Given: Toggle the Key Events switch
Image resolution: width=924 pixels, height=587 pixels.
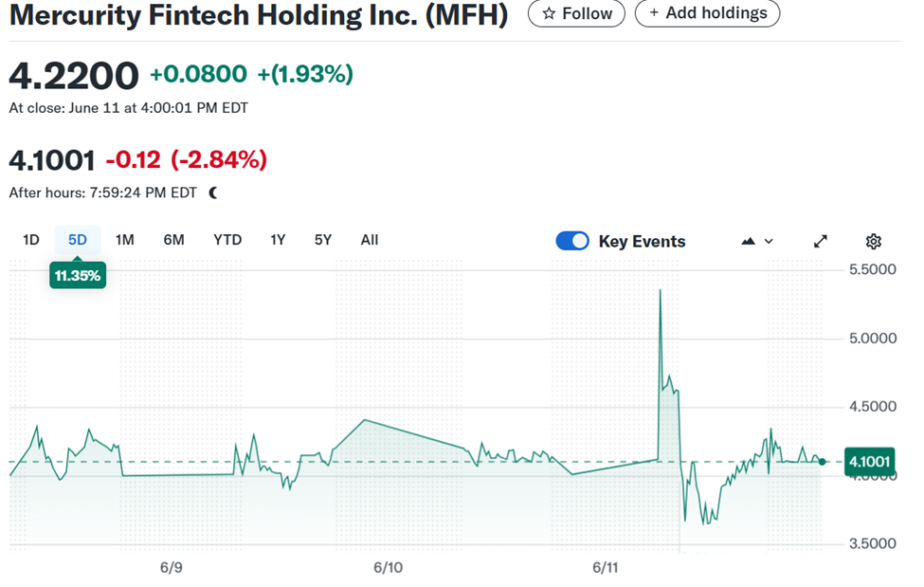Looking at the screenshot, I should (572, 241).
